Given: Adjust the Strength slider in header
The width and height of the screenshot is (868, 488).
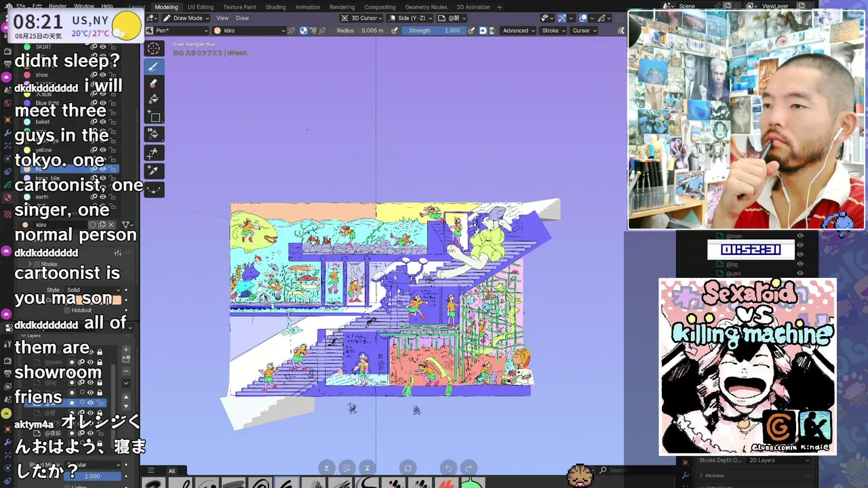Looking at the screenshot, I should pos(435,30).
